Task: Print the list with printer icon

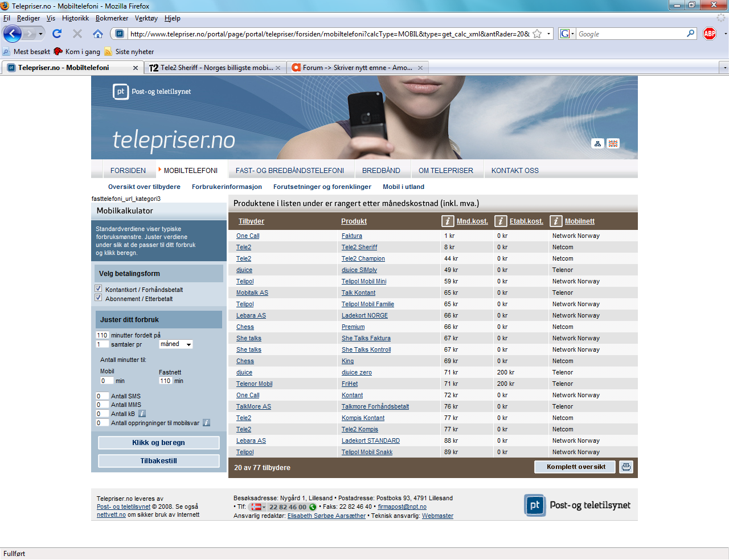Action: (x=626, y=467)
